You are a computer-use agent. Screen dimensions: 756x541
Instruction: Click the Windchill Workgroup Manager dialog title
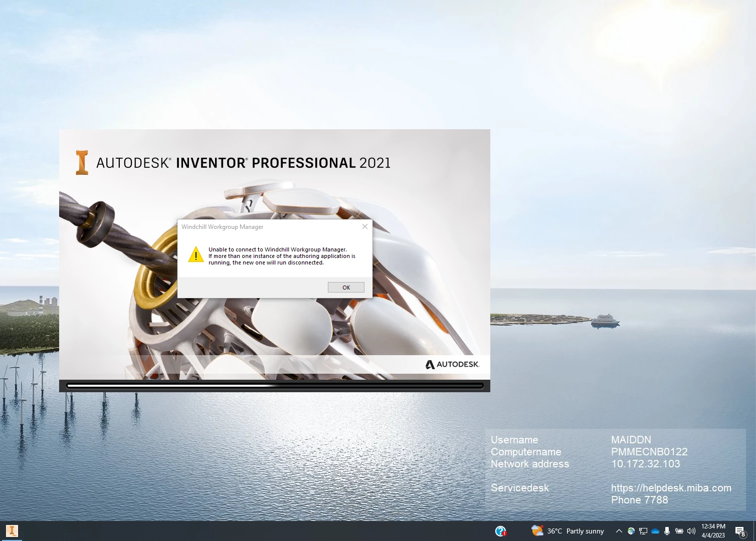coord(222,227)
